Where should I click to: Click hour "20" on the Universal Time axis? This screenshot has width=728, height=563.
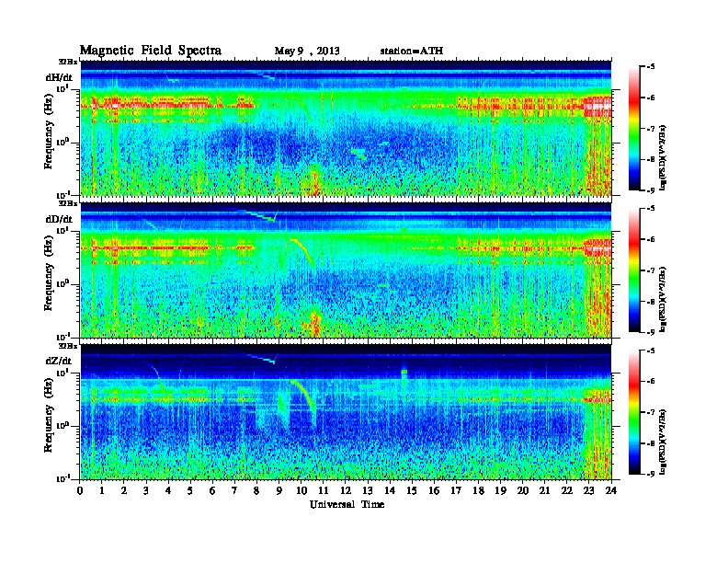[523, 490]
